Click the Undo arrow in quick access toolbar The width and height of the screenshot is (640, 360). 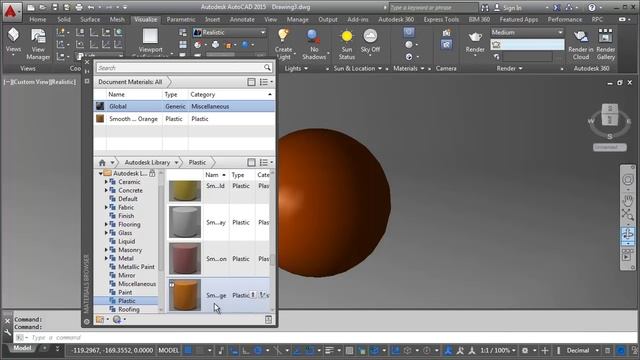(91, 7)
